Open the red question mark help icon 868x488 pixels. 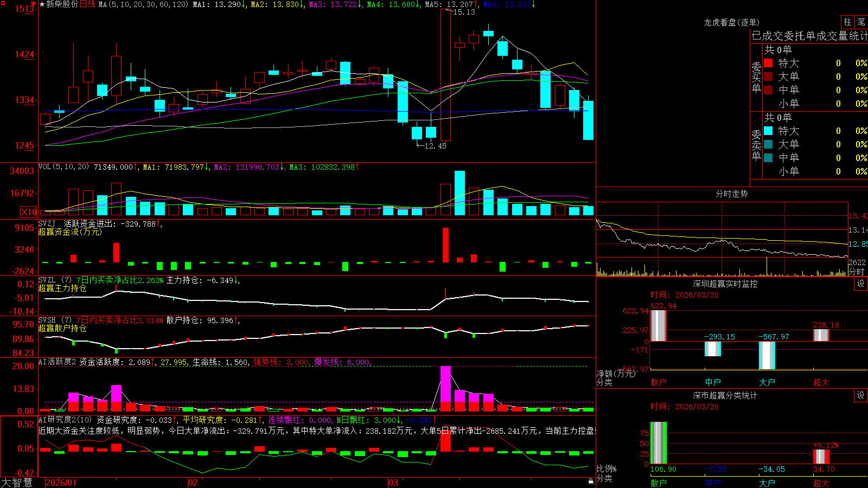click(x=33, y=5)
